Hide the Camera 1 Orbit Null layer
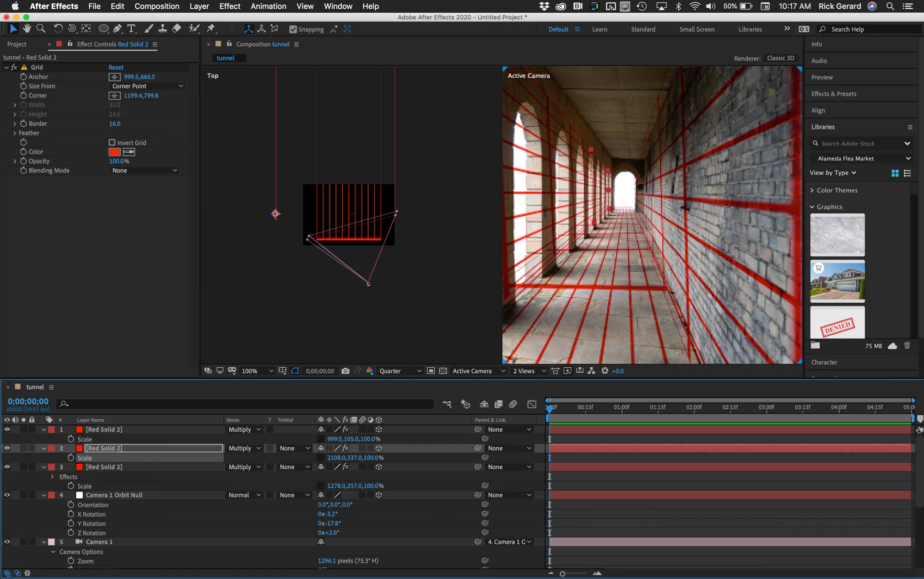Viewport: 924px width, 579px height. [x=7, y=495]
